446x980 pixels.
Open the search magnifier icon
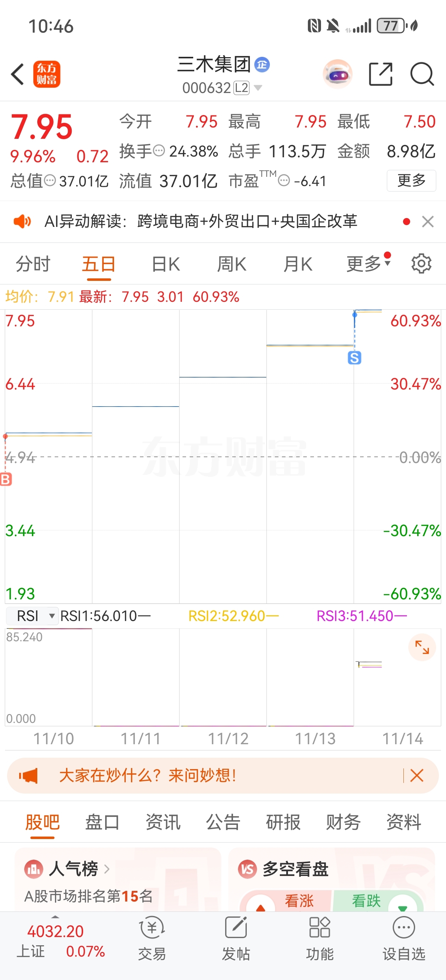[421, 74]
